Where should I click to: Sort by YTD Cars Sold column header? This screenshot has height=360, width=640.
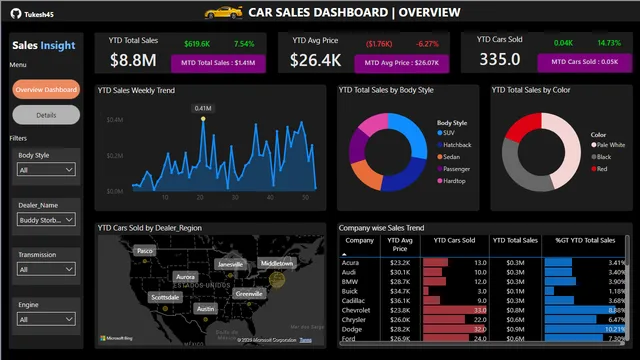(x=454, y=240)
